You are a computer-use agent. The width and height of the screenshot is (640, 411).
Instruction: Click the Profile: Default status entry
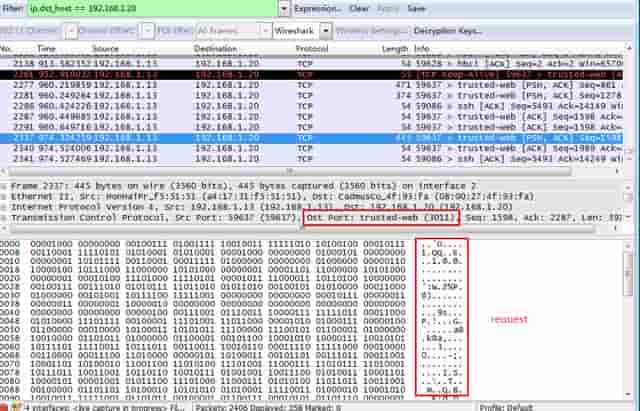coord(506,407)
